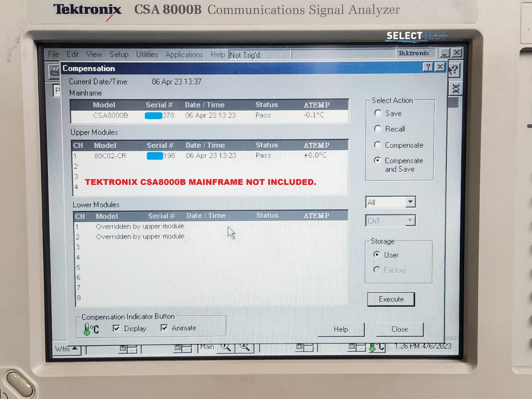Screen dimensions: 532x399
Task: Click the Help button in the Compensation dialog
Action: click(341, 329)
